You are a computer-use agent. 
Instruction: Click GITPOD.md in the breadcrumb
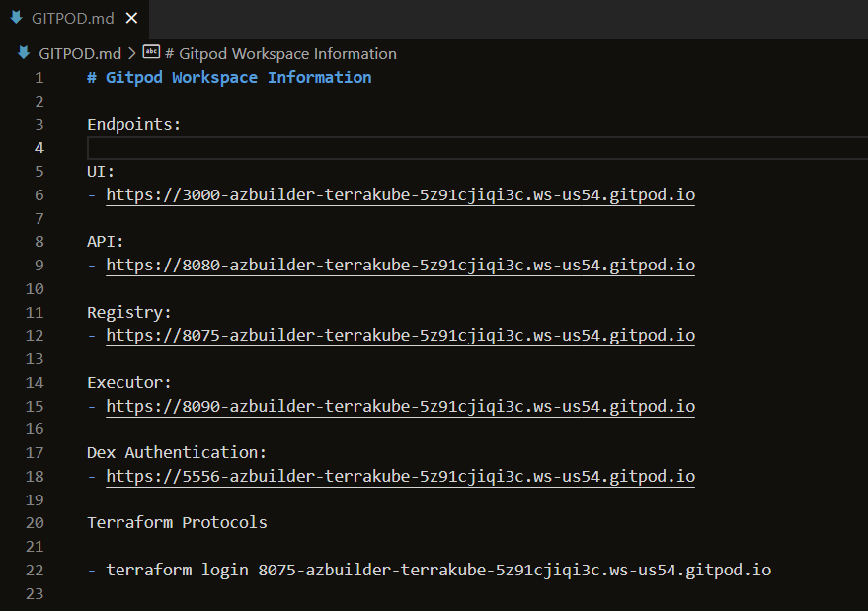pyautogui.click(x=79, y=54)
